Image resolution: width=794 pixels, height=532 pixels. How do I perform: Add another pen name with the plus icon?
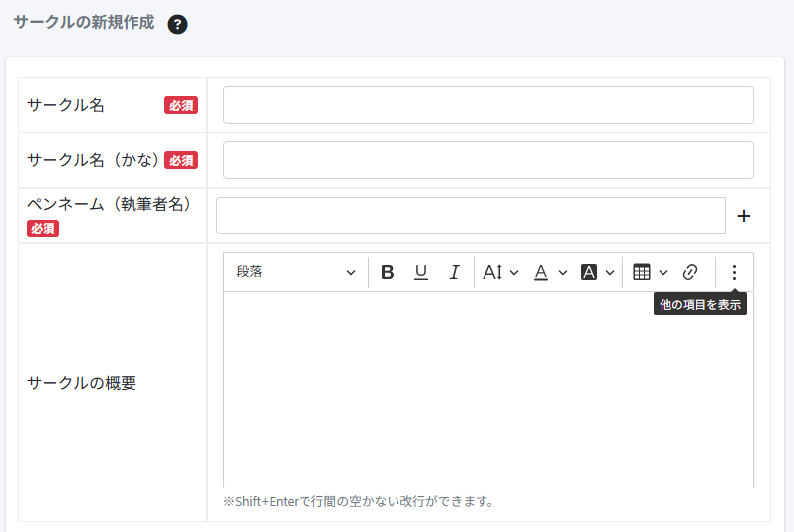[744, 216]
